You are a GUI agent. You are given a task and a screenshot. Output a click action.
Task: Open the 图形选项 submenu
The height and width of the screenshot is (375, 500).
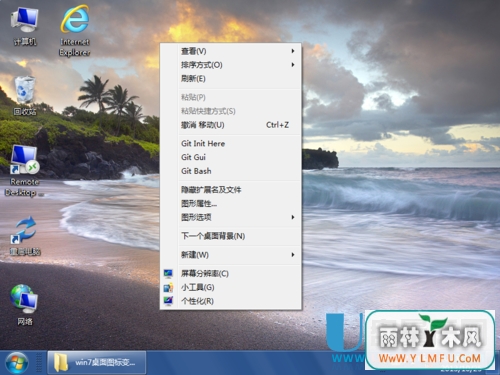pos(231,217)
